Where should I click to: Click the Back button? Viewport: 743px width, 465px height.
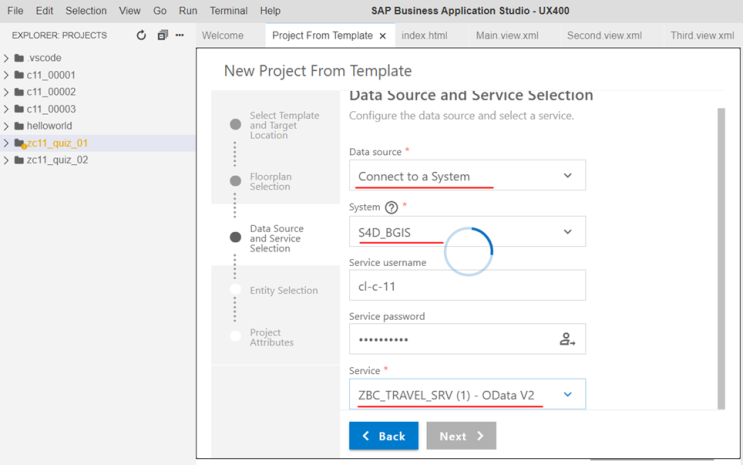click(x=384, y=436)
